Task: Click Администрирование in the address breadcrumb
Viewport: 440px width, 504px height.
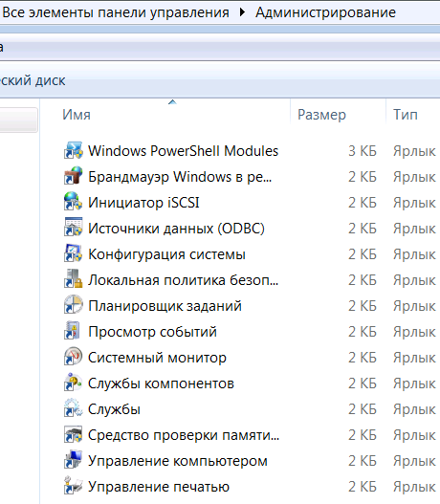Action: pyautogui.click(x=325, y=12)
